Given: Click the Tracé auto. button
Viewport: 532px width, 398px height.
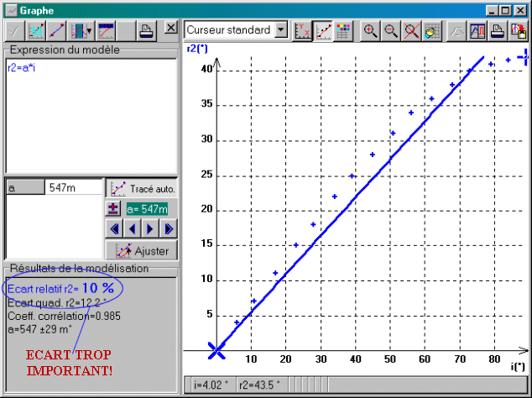Looking at the screenshot, I should [x=141, y=188].
